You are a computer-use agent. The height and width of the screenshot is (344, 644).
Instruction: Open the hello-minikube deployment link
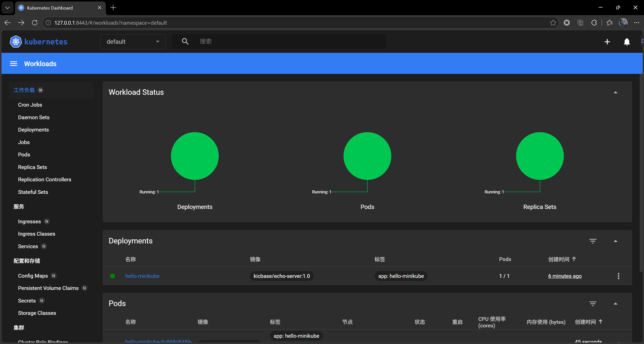tap(142, 276)
